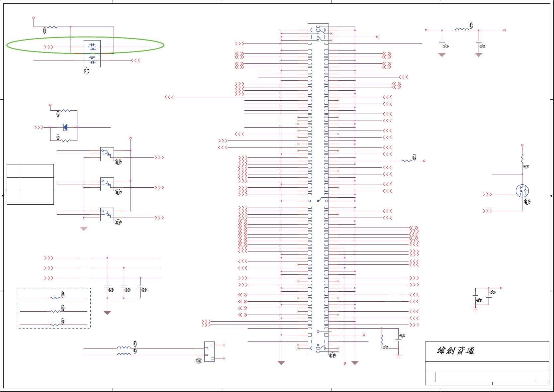Click the lower inductor of the inductor pair
The image size is (554, 392).
[x=124, y=354]
